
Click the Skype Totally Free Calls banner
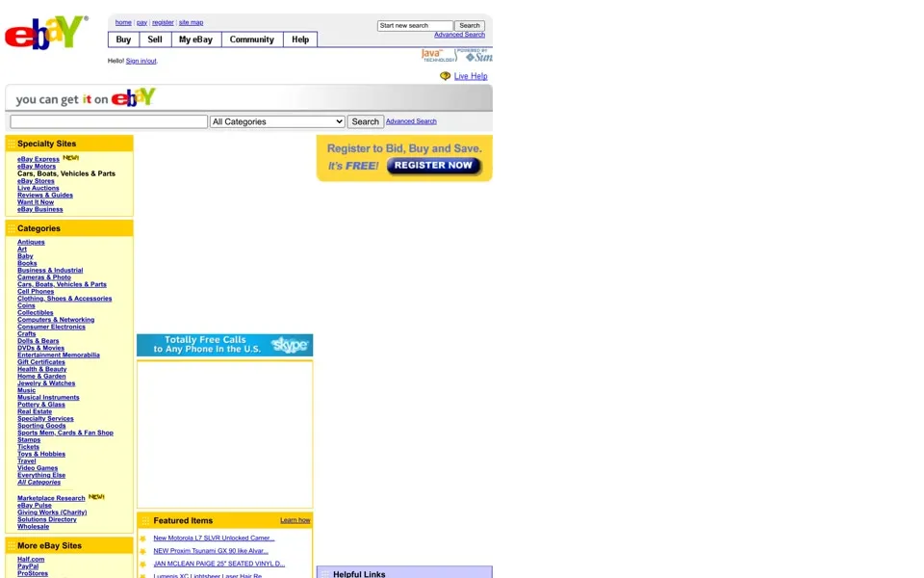click(224, 345)
